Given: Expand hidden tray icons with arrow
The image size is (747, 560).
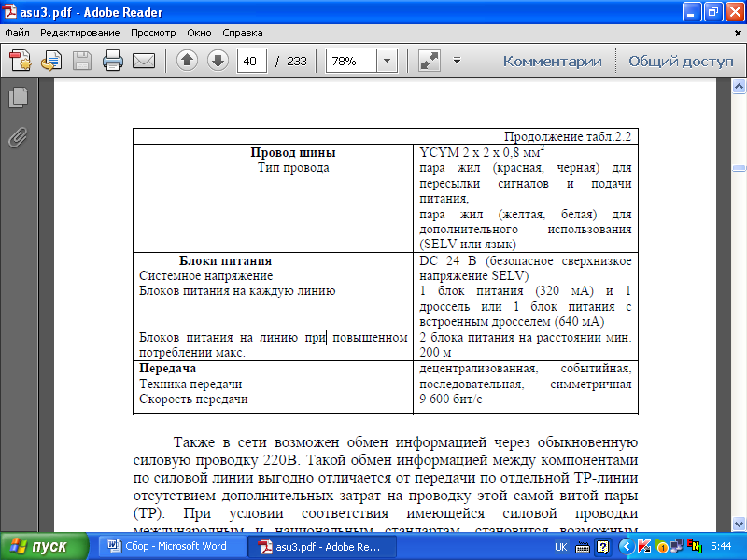Looking at the screenshot, I should [626, 547].
